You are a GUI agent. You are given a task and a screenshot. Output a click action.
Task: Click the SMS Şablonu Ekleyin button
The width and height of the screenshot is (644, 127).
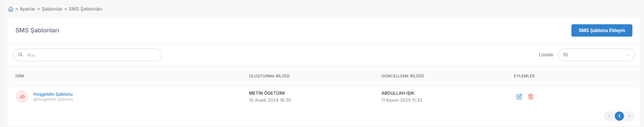tap(602, 30)
